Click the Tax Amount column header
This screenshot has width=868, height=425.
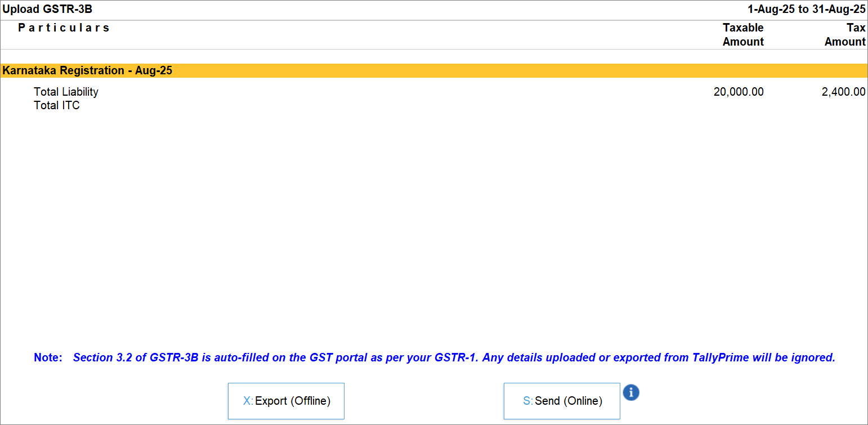pyautogui.click(x=845, y=34)
